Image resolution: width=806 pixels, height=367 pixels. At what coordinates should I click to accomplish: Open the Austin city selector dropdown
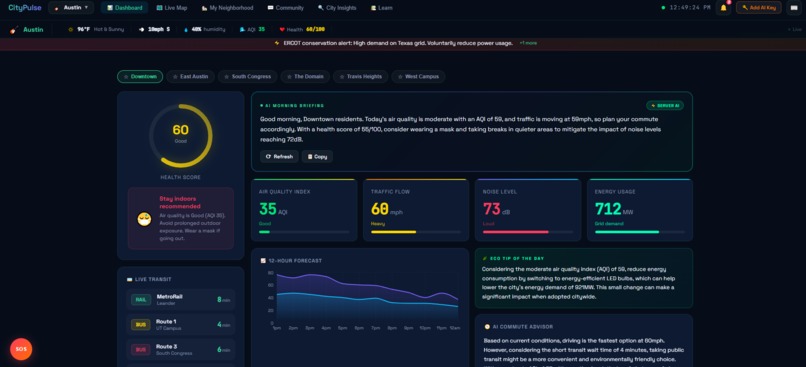(x=71, y=8)
